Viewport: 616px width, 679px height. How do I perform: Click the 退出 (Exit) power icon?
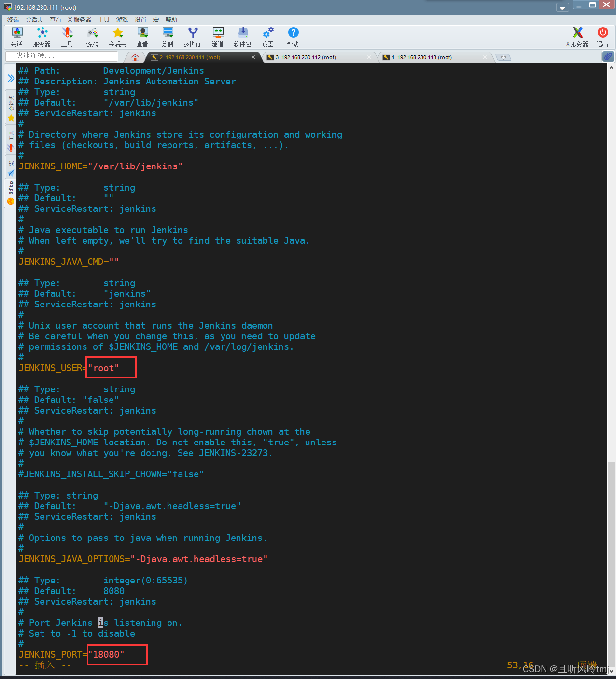click(602, 37)
